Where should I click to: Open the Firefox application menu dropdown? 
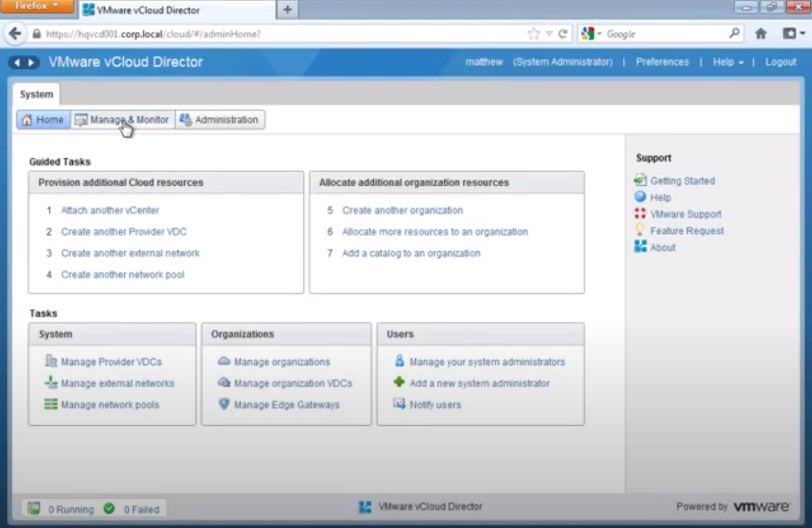37,6
